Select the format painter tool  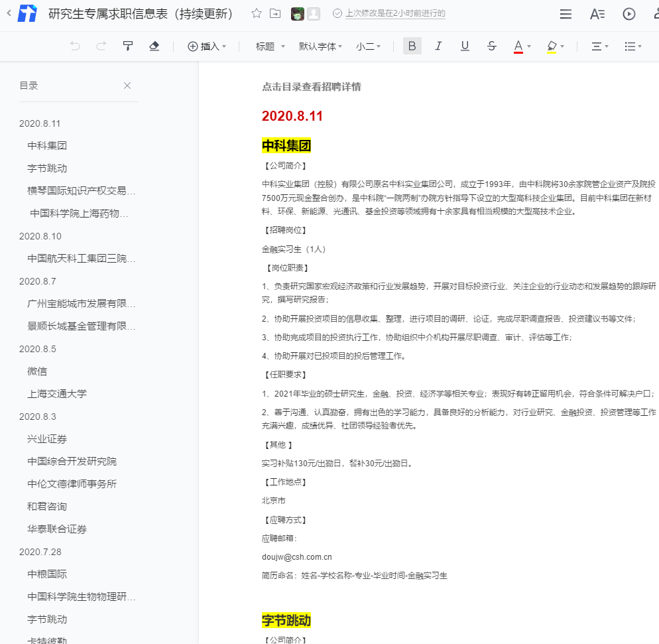(x=128, y=46)
